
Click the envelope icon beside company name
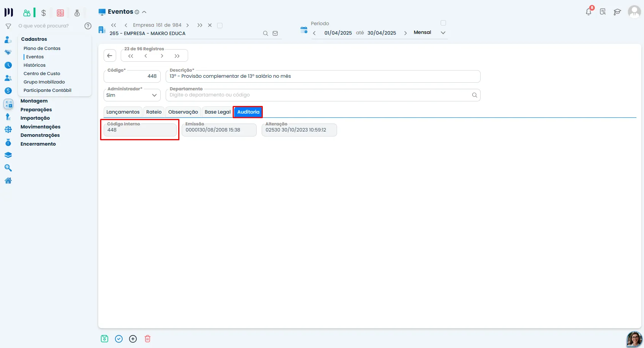[x=275, y=34]
